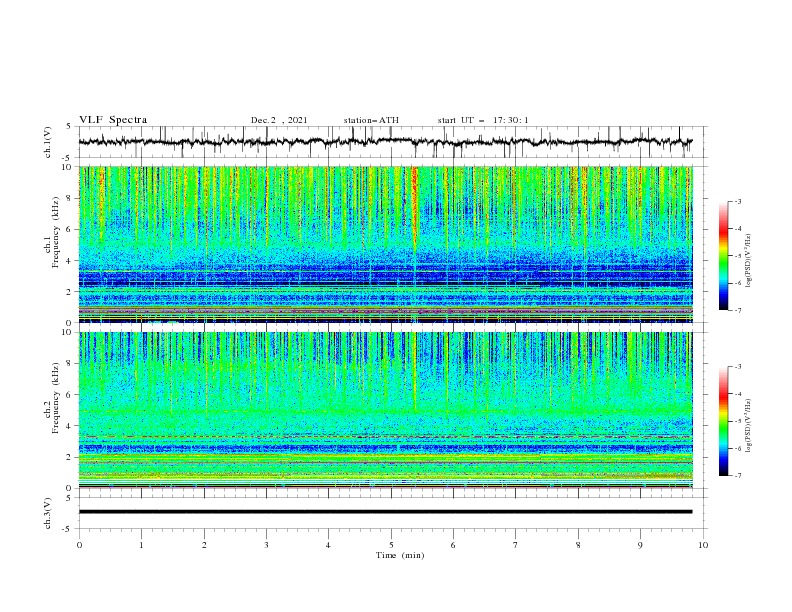This screenshot has height=612, width=792.
Task: Click time axis tick label '0'
Action: [79, 545]
